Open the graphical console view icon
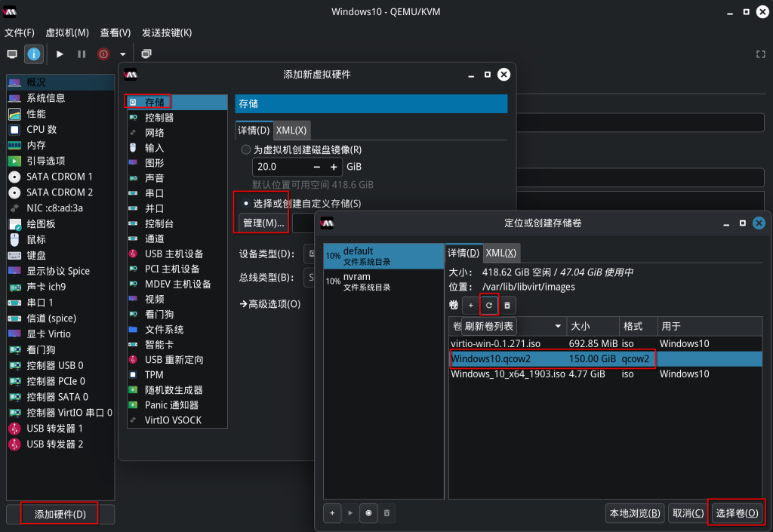This screenshot has width=773, height=532. coord(12,54)
